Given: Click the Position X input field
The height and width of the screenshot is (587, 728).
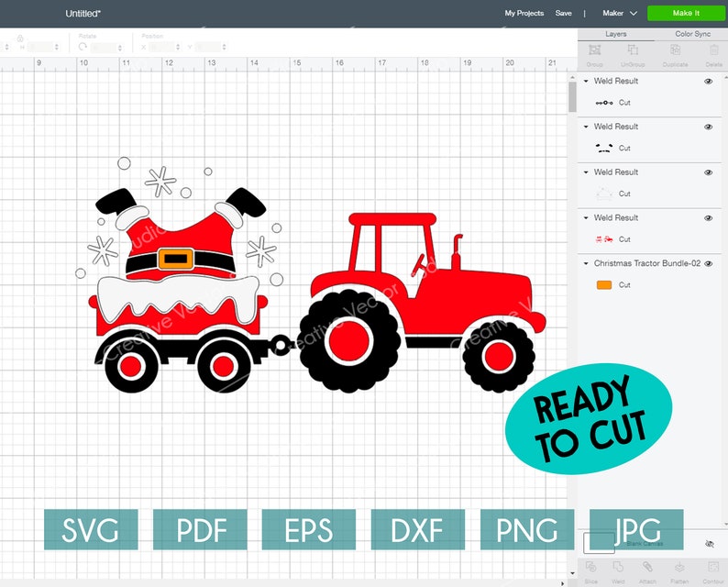Looking at the screenshot, I should pyautogui.click(x=162, y=47).
